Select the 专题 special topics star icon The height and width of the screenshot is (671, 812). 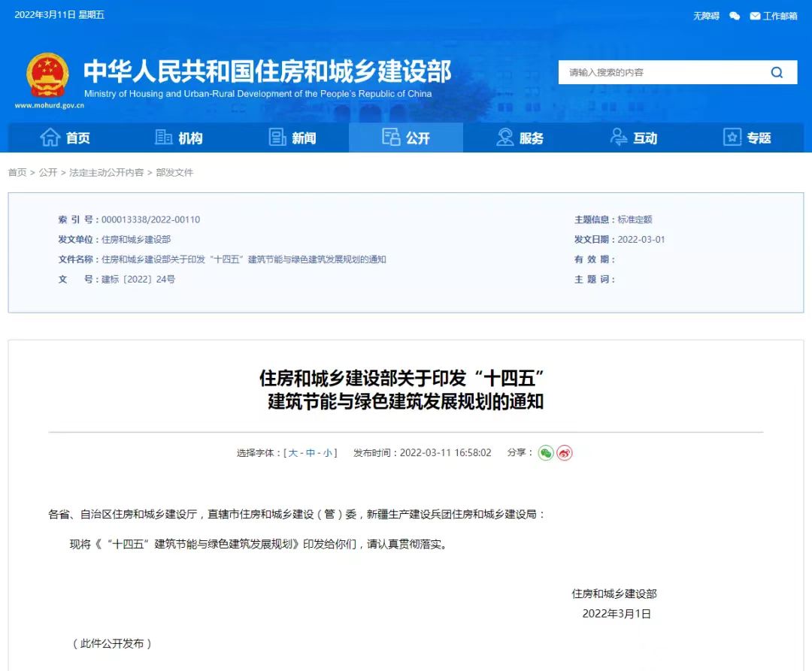pyautogui.click(x=731, y=138)
